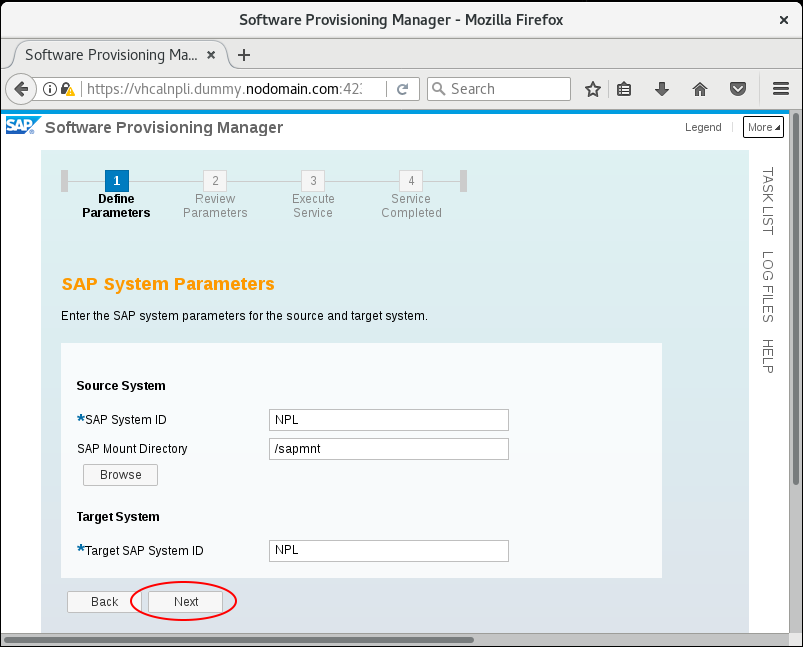Close the Firefox window
Image resolution: width=803 pixels, height=647 pixels.
click(784, 20)
